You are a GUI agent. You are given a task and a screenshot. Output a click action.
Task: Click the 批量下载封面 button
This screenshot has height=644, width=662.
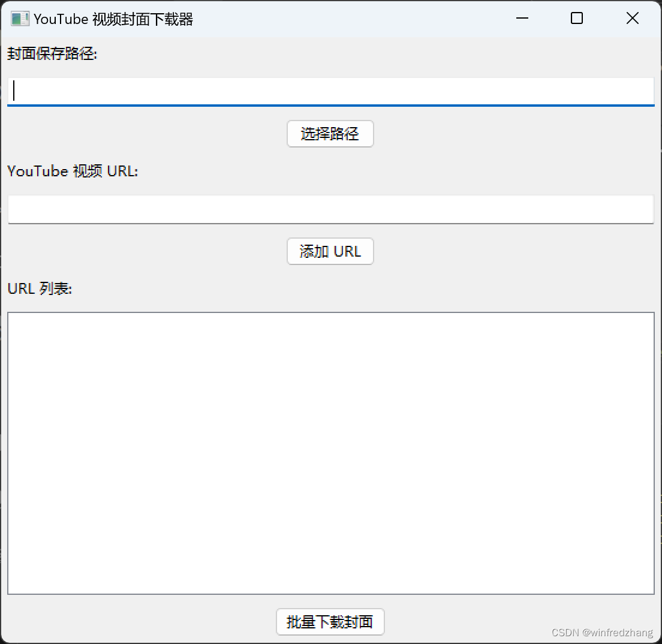click(330, 622)
